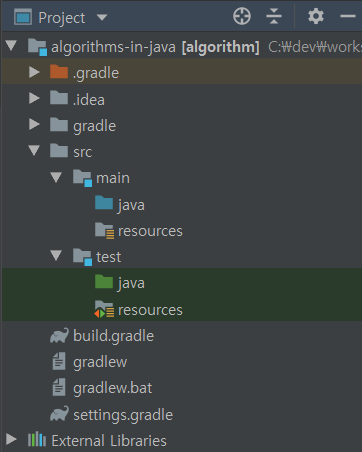Expand the .gradle folder arrow
The width and height of the screenshot is (362, 452).
[34, 72]
